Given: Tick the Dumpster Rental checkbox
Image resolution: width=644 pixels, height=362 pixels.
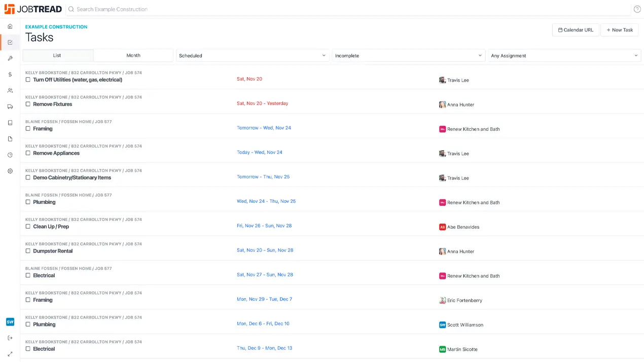Looking at the screenshot, I should (28, 251).
